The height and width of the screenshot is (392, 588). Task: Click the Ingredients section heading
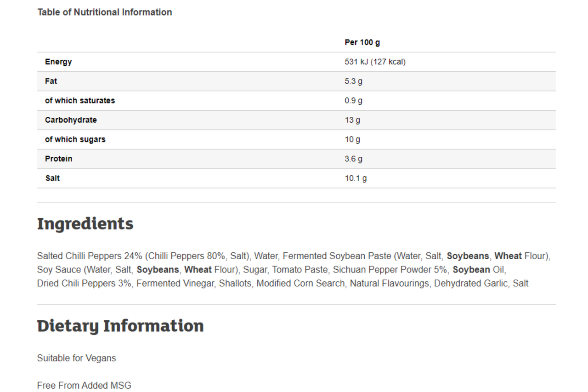coord(85,224)
